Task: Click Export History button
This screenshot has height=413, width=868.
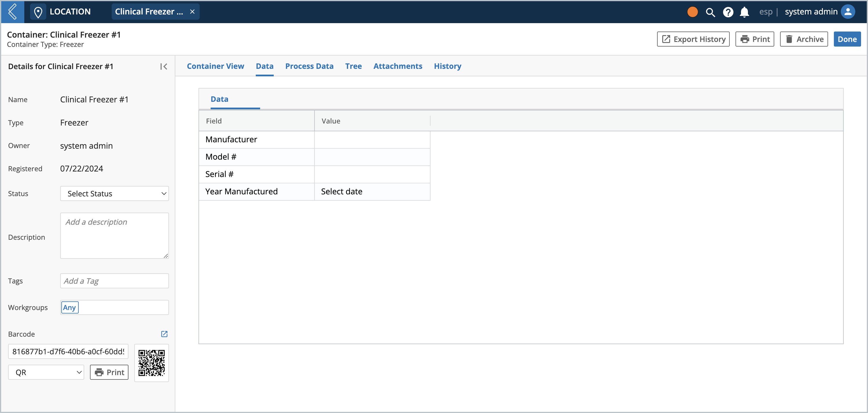Action: (693, 39)
